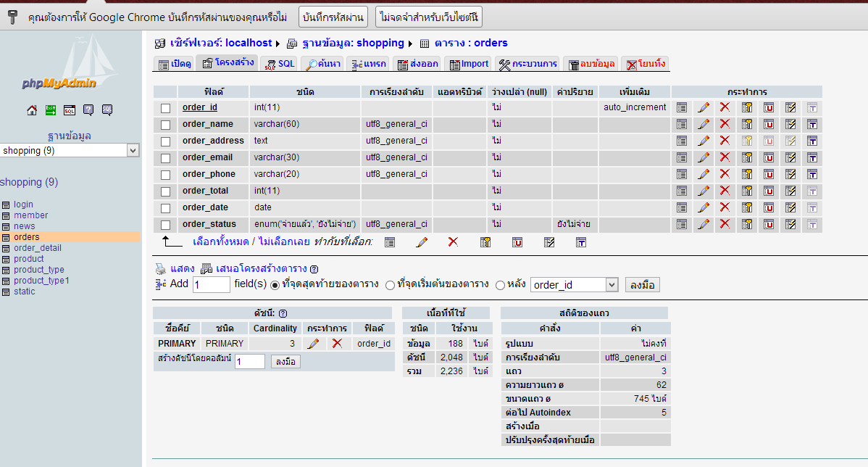Open the order_id after-field dropdown
The image size is (868, 467).
pyautogui.click(x=574, y=285)
